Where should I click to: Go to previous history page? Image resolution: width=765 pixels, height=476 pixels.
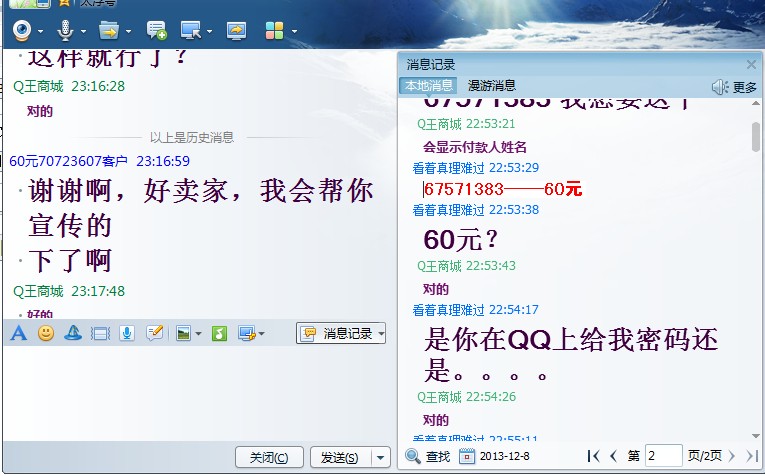tap(614, 456)
